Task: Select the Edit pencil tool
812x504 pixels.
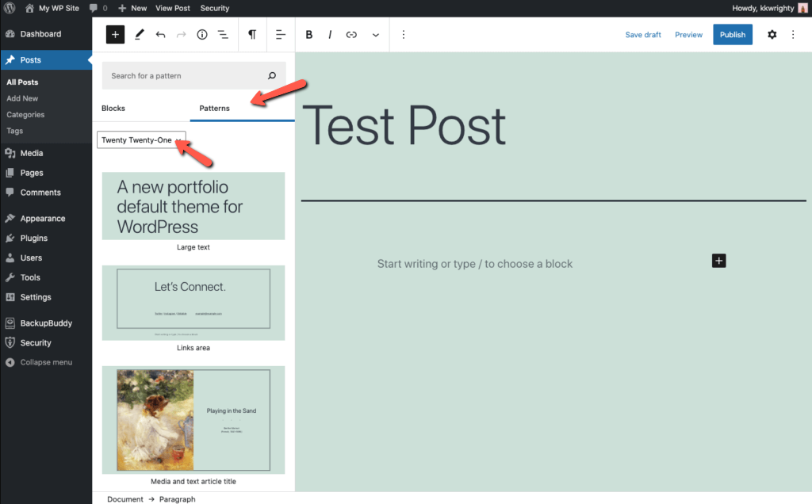Action: [x=140, y=35]
